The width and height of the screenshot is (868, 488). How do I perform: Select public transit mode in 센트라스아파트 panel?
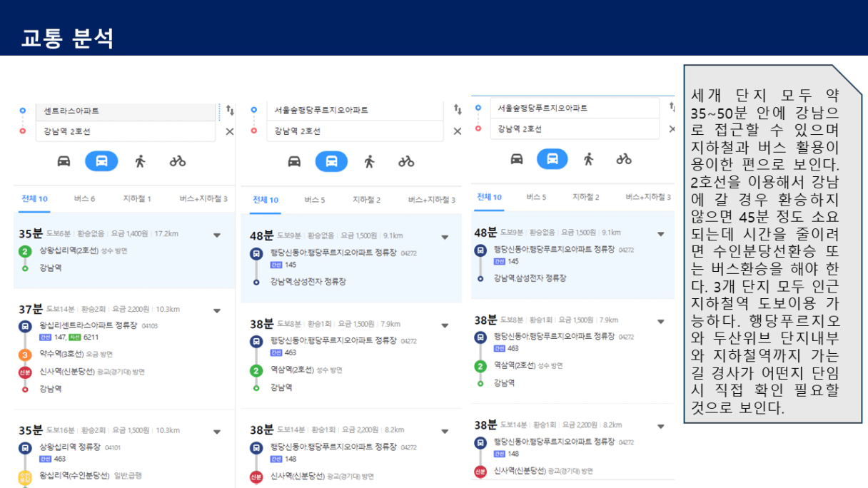[x=101, y=161]
